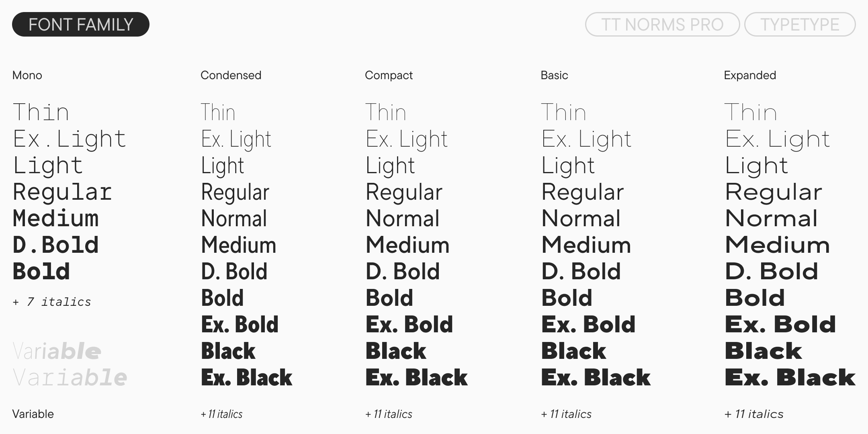Select the Condensed Ex. Black weight sample
The image size is (868, 434).
[x=247, y=377]
